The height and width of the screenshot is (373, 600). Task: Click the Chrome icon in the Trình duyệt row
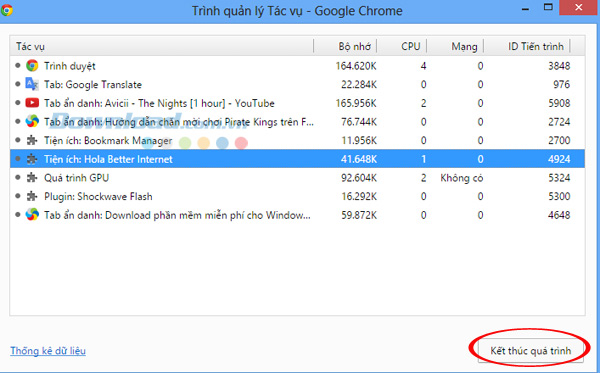click(32, 66)
